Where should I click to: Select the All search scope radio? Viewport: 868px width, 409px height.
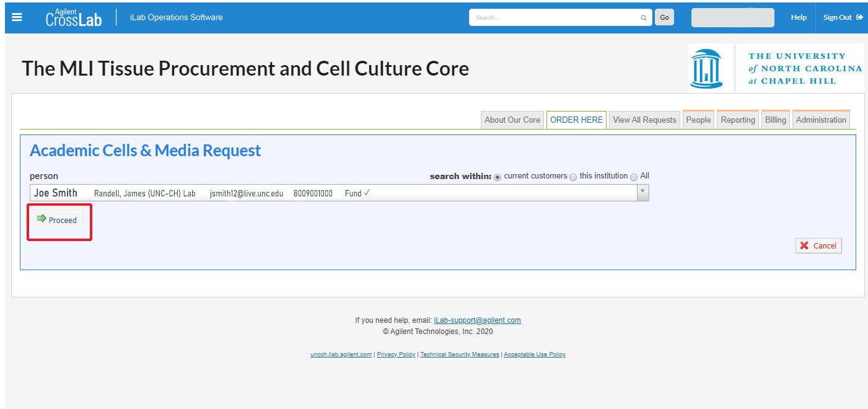pyautogui.click(x=634, y=177)
